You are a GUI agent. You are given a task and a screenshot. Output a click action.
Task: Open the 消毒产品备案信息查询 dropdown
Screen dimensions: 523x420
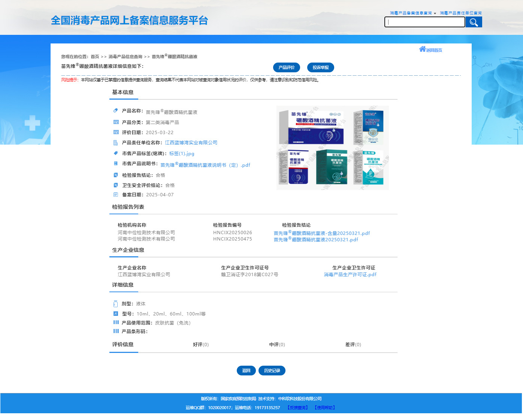[x=413, y=13]
